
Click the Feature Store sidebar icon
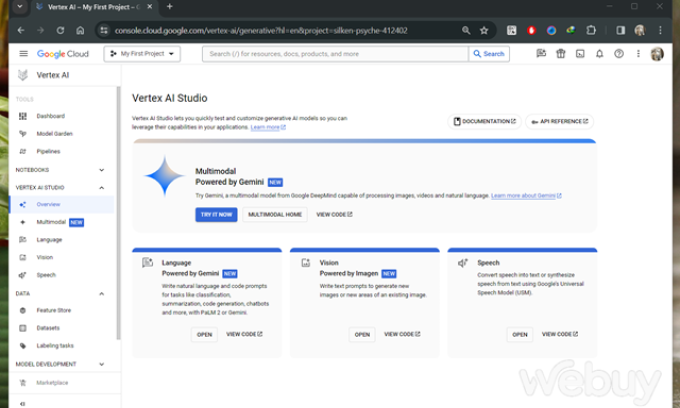point(23,310)
